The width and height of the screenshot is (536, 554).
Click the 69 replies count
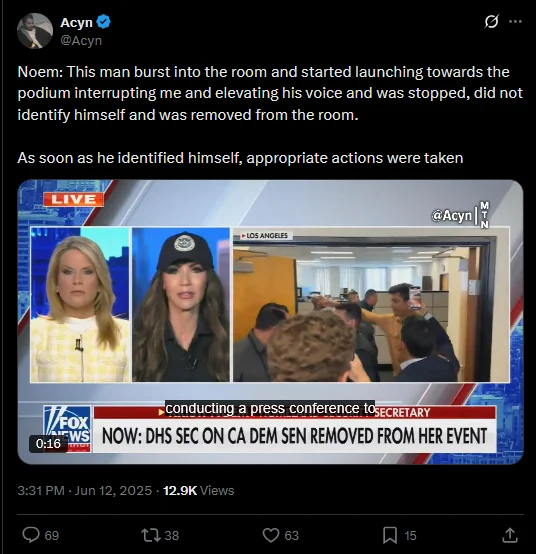click(52, 536)
